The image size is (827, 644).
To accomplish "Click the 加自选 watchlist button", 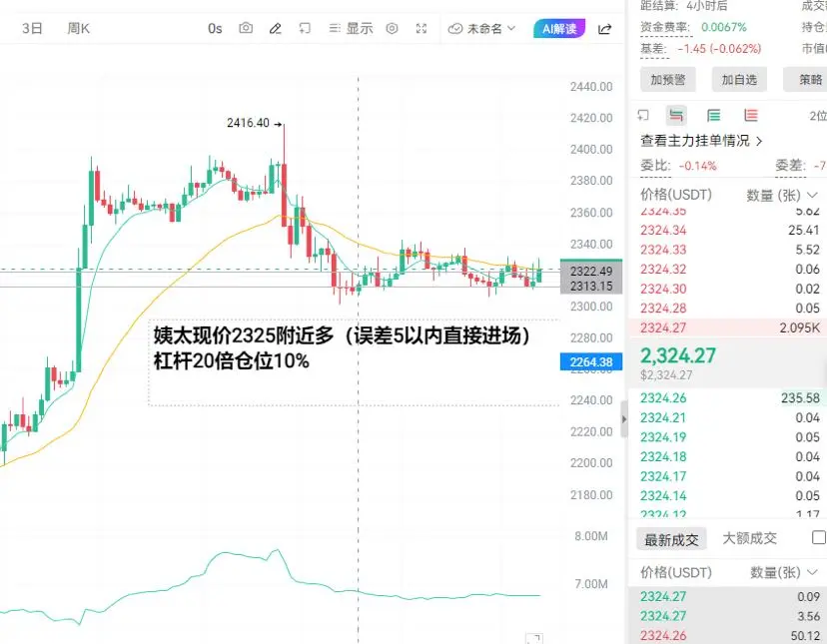I will click(739, 80).
